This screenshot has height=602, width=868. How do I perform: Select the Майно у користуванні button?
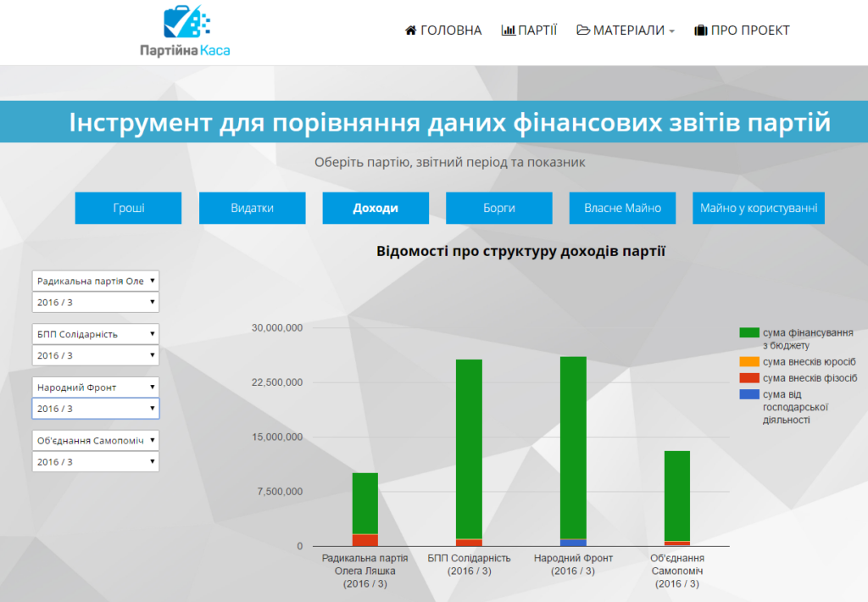(759, 209)
